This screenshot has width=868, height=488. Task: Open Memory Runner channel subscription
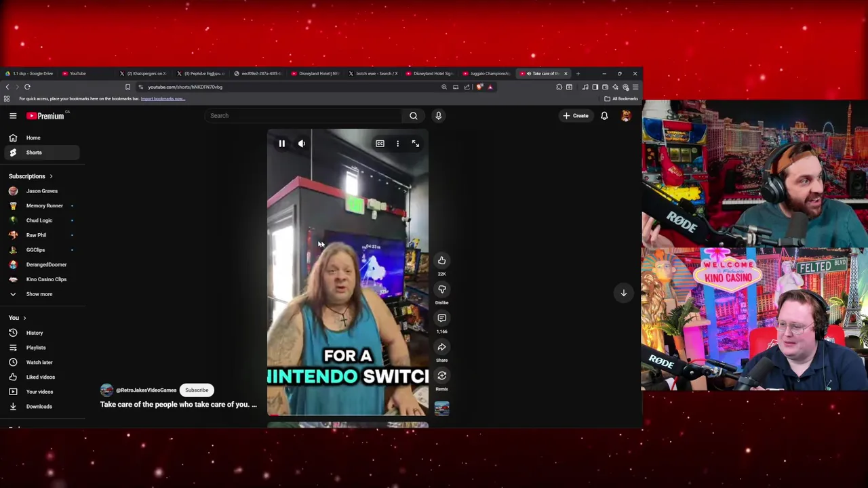tap(41, 206)
